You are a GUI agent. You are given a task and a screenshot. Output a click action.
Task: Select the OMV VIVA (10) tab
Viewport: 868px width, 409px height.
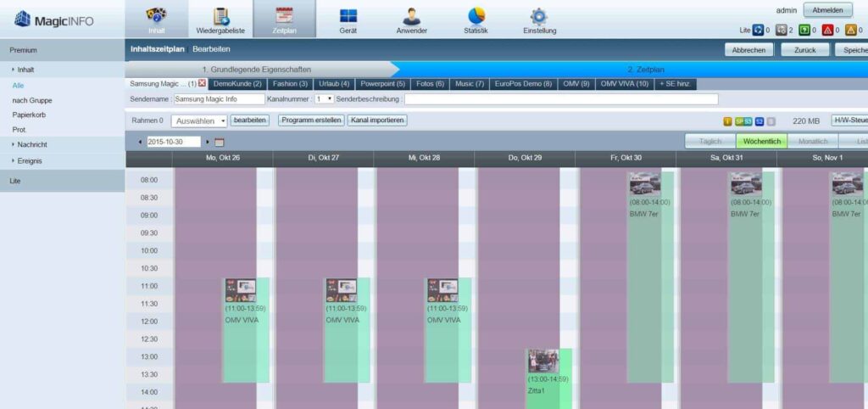(x=625, y=84)
